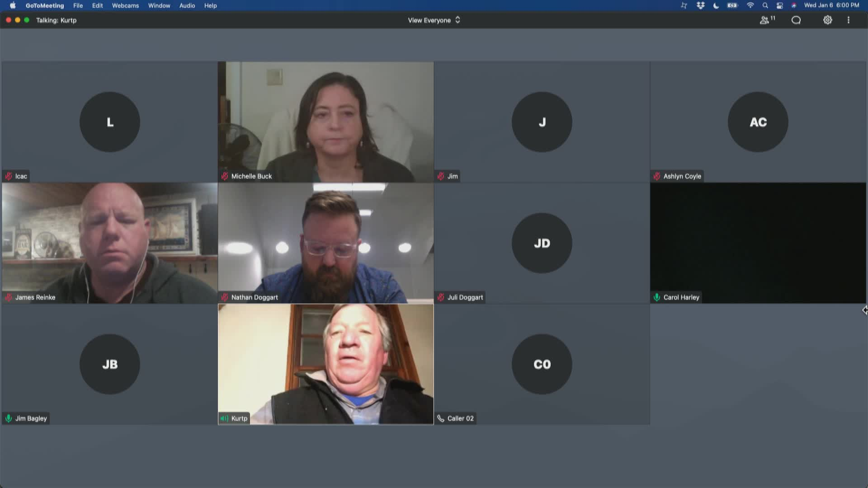Open Control Center icon
The width and height of the screenshot is (868, 488).
[780, 5]
